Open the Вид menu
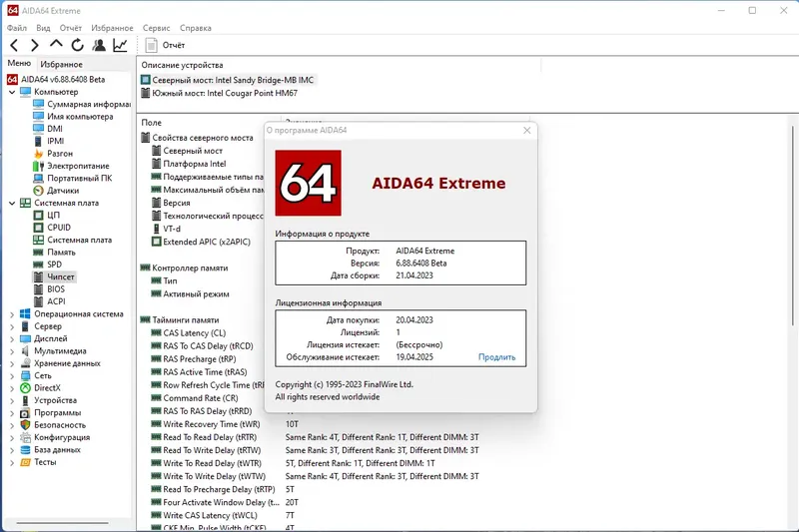The image size is (799, 532). [43, 28]
